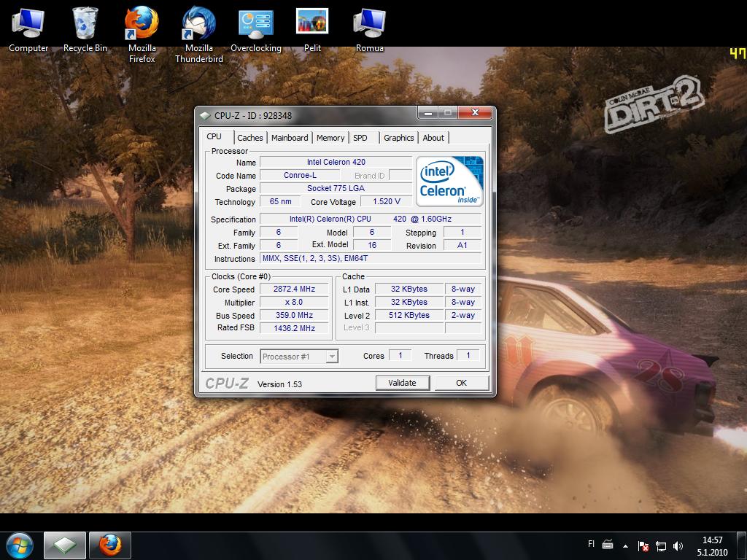The image size is (747, 560).
Task: Click the L1 Inst. '32 KBytes' value
Action: 409,303
